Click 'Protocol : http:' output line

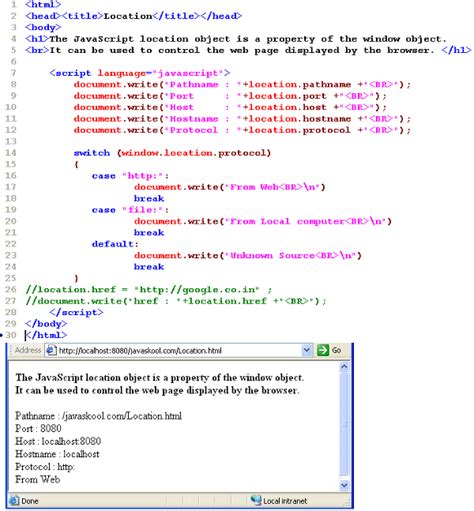coord(45,467)
